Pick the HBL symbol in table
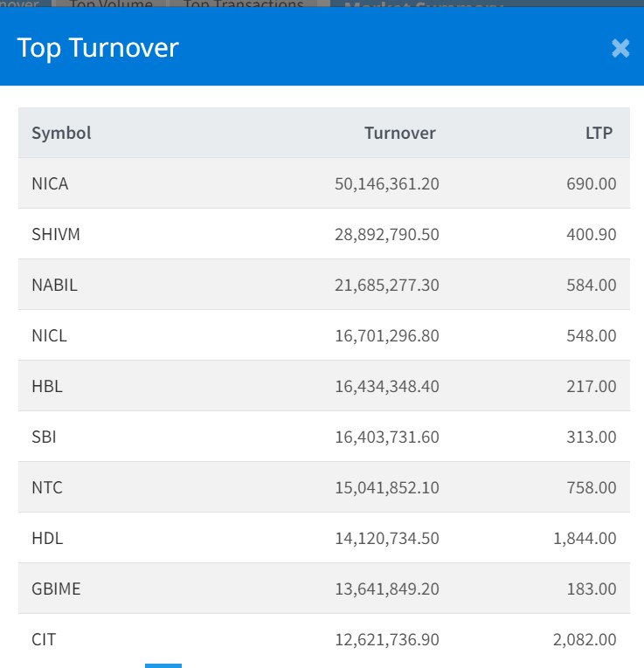Image resolution: width=644 pixels, height=668 pixels. point(47,387)
